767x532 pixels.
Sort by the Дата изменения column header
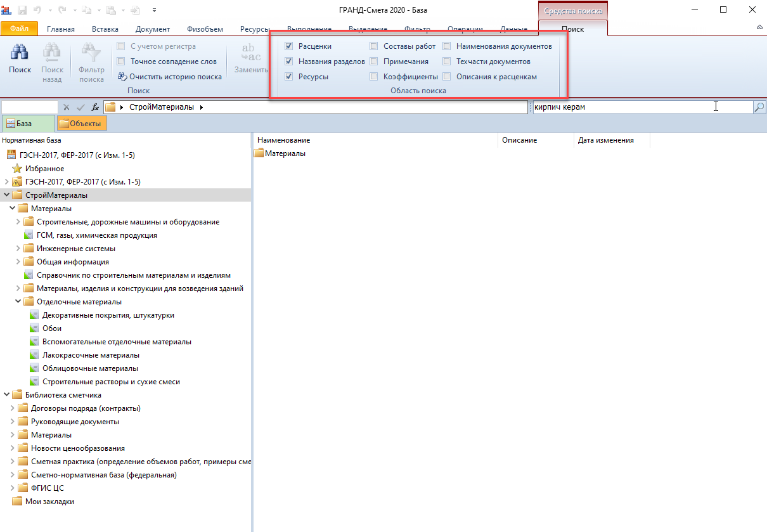(612, 140)
